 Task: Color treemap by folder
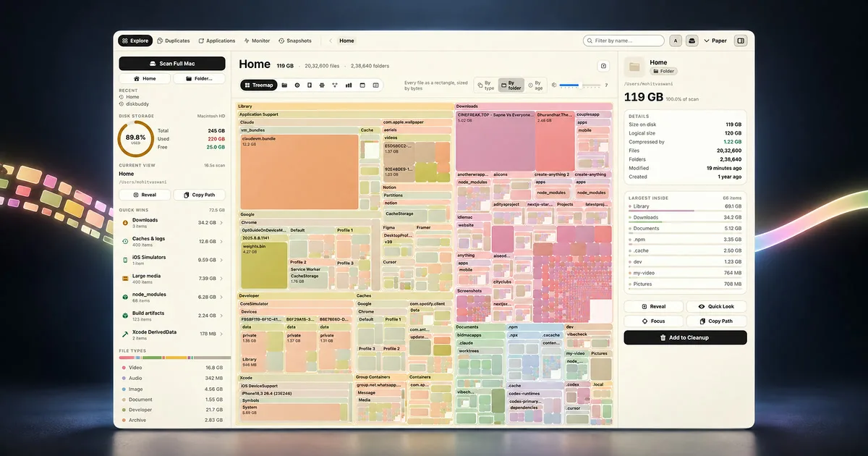(511, 85)
